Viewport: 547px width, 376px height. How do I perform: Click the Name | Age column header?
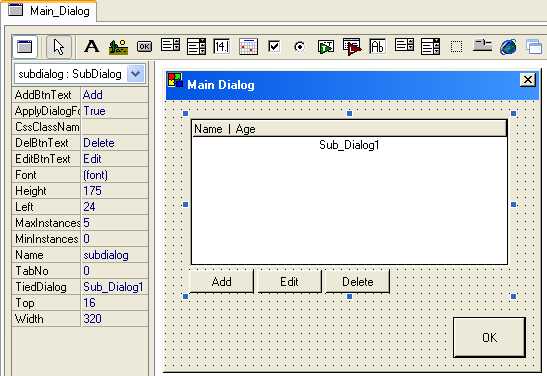pos(349,129)
